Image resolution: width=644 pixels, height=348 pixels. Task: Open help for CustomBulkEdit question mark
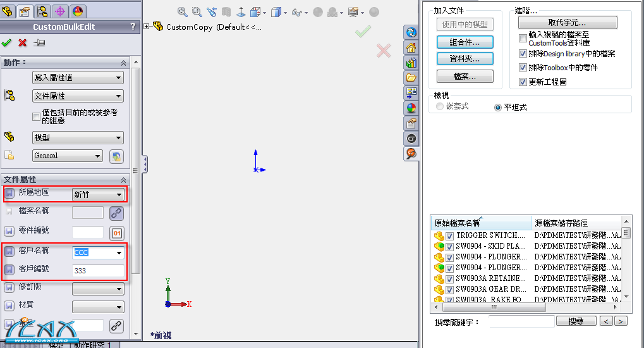pos(133,27)
